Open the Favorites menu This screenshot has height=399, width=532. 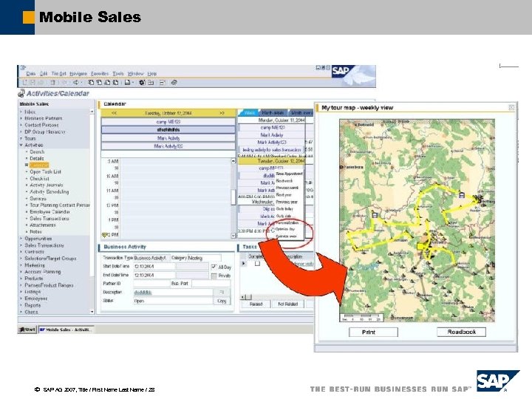(100, 74)
